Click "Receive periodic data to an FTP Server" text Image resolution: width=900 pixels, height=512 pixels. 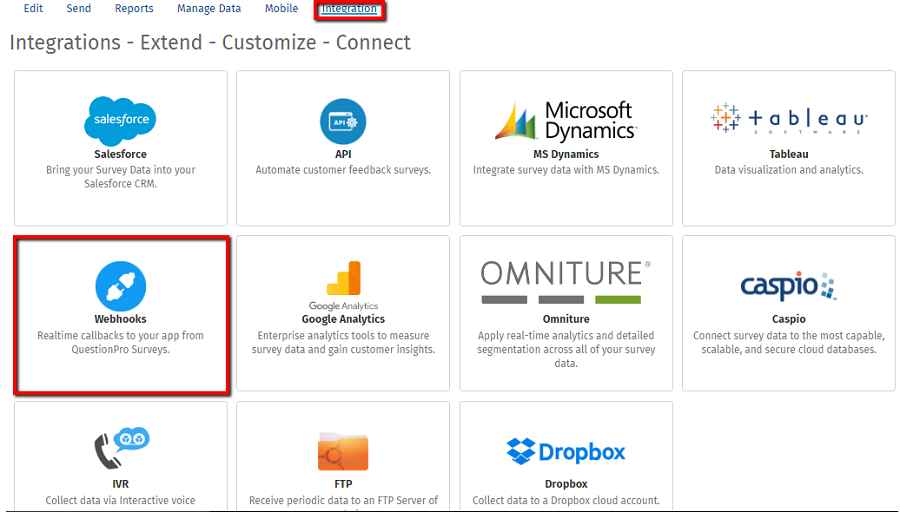tap(343, 501)
